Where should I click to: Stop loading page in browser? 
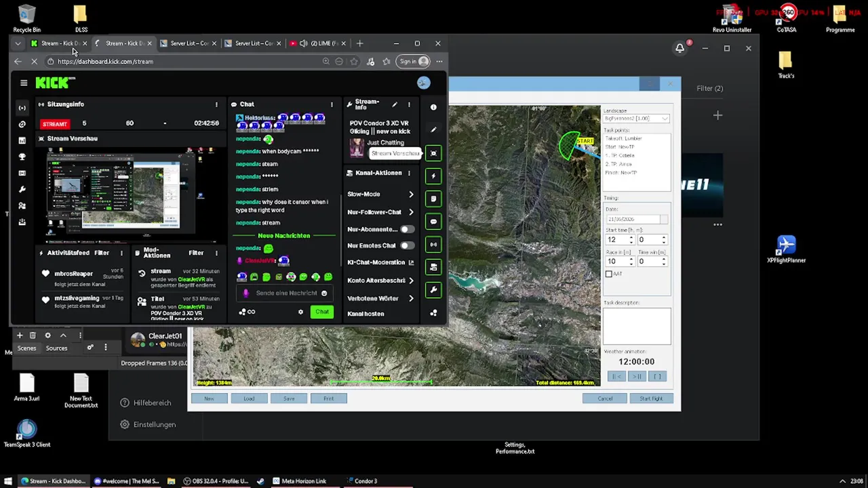coord(34,62)
